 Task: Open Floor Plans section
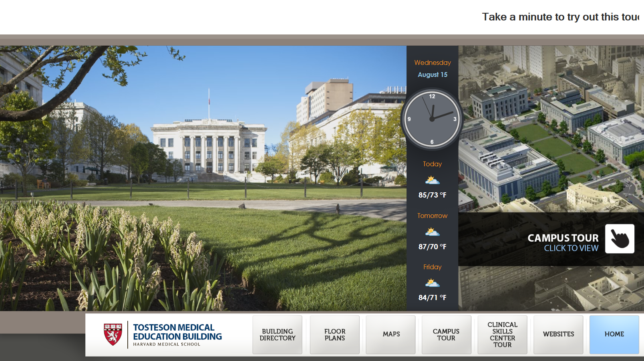click(334, 335)
